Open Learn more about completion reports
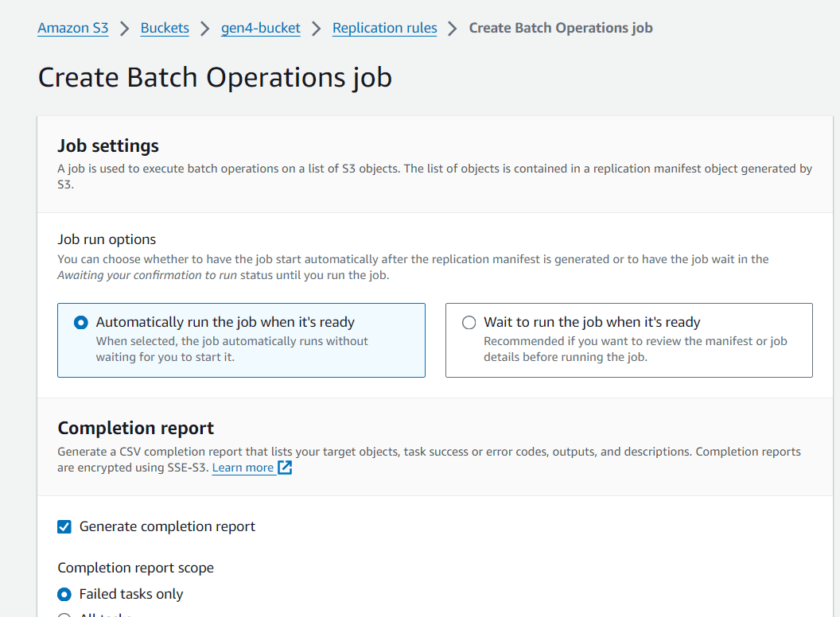The width and height of the screenshot is (840, 617). (x=243, y=468)
